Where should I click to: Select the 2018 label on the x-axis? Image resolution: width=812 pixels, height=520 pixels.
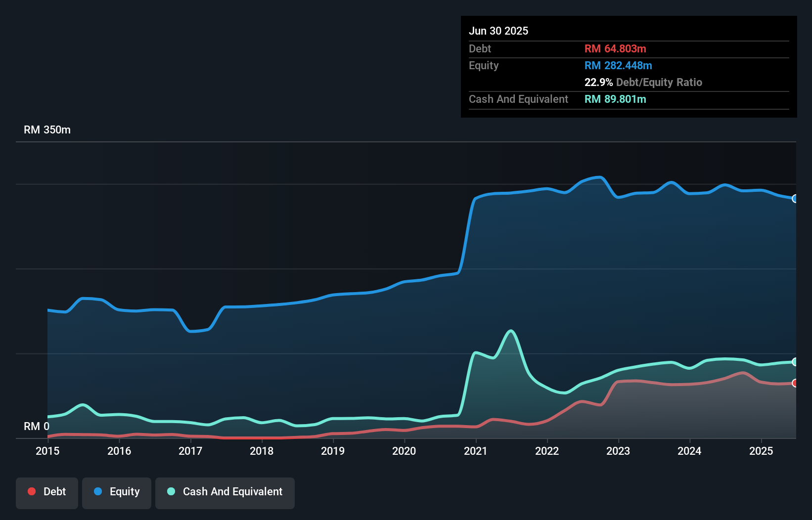pyautogui.click(x=262, y=451)
